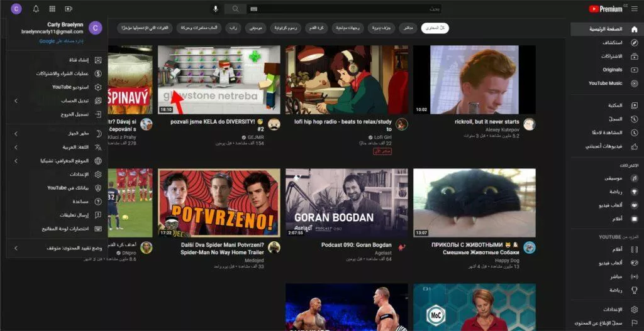This screenshot has width=644, height=331.
Task: Open Liked videos thumbs-up icon
Action: (635, 146)
